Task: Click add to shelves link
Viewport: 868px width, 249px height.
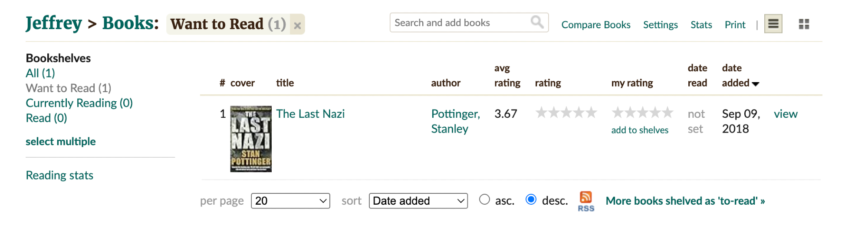Action: (640, 130)
